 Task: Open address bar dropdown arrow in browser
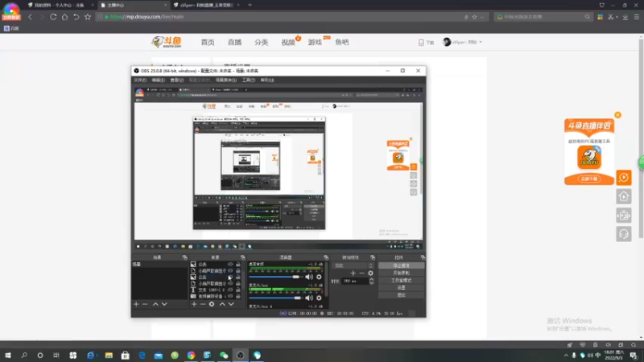[x=481, y=17]
